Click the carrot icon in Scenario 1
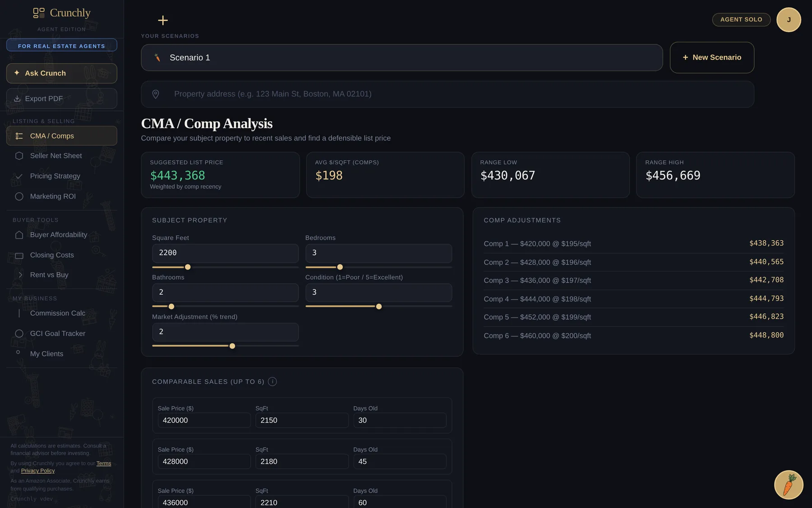Image resolution: width=812 pixels, height=508 pixels. click(x=157, y=57)
